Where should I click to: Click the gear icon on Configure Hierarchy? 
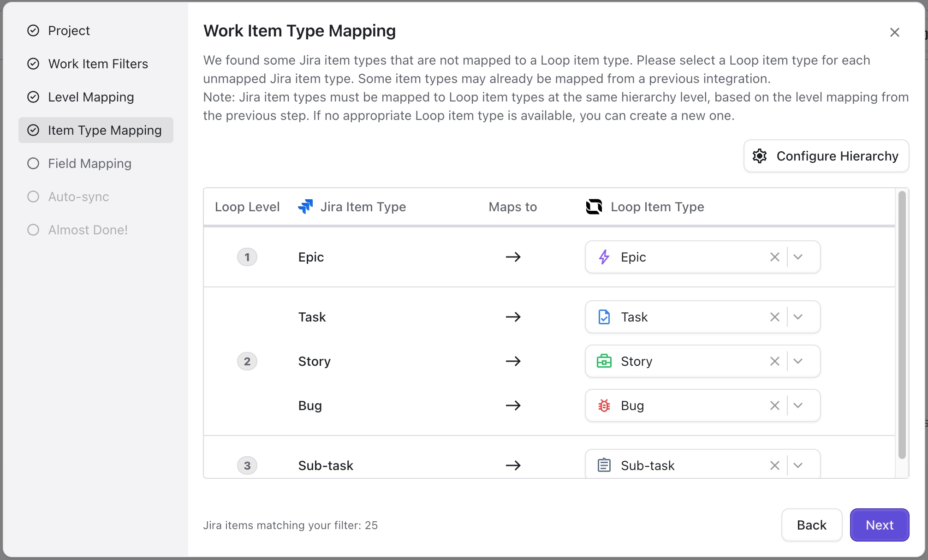[760, 156]
